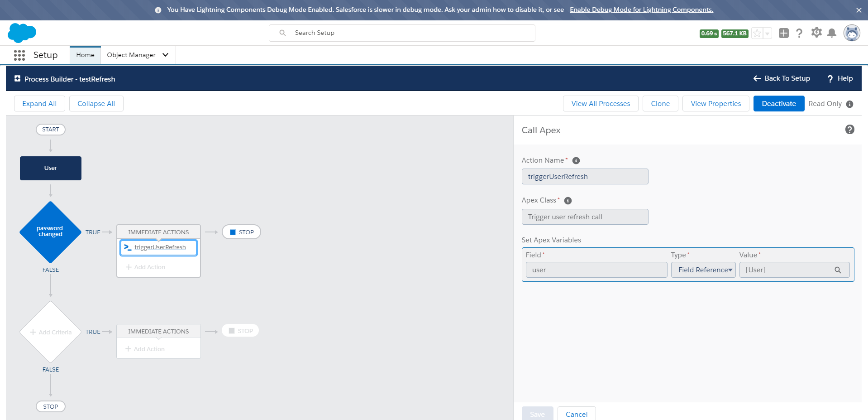Open the favorites list dropdown arrow
This screenshot has width=868, height=420.
coord(767,33)
